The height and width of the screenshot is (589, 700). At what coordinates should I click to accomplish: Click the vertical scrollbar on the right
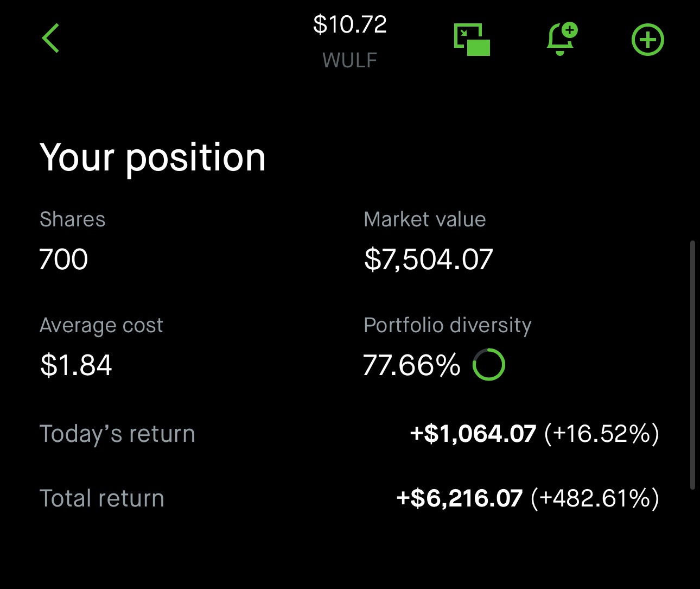[692, 365]
